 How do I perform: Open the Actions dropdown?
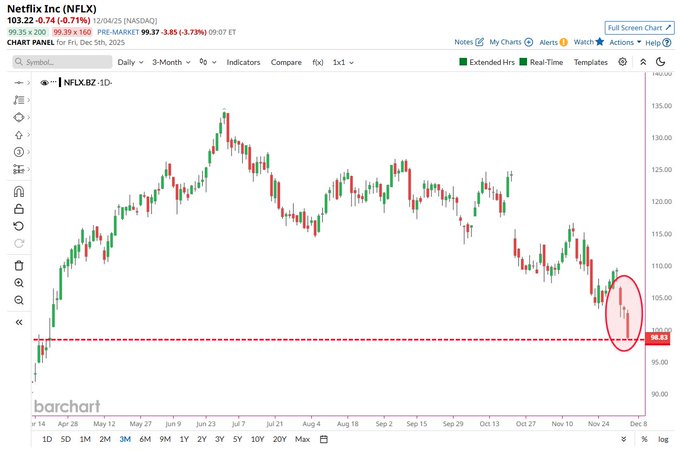tap(625, 42)
